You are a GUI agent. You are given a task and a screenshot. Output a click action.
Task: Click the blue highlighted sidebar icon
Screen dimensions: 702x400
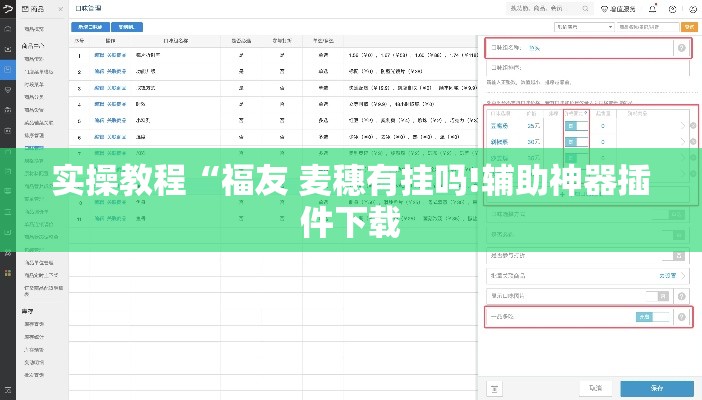(8, 69)
